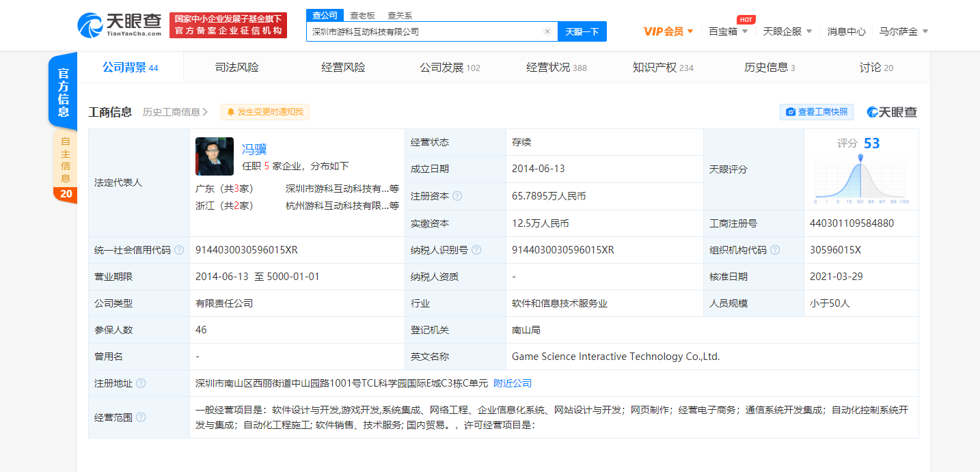Click legal representative 冯骥's photo
Screen dimensions: 980x472
(x=215, y=156)
